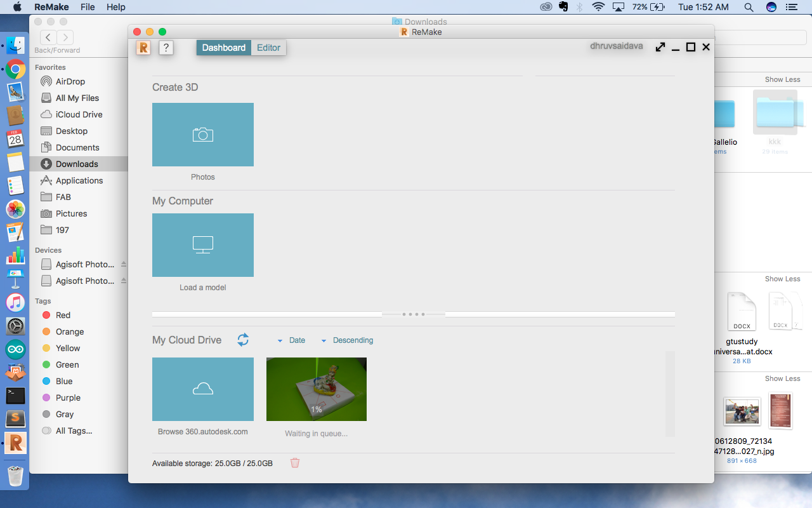Click the ReMake R logo button
Viewport: 812px width, 508px height.
coord(143,48)
